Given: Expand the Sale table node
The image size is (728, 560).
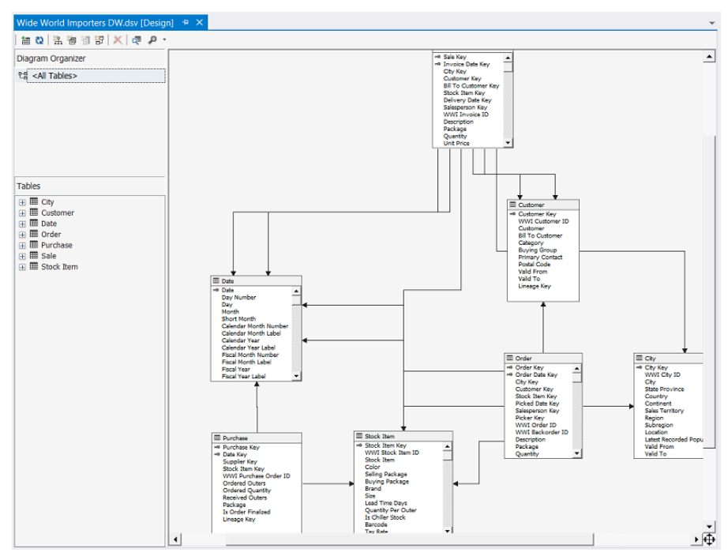Looking at the screenshot, I should pyautogui.click(x=22, y=257).
